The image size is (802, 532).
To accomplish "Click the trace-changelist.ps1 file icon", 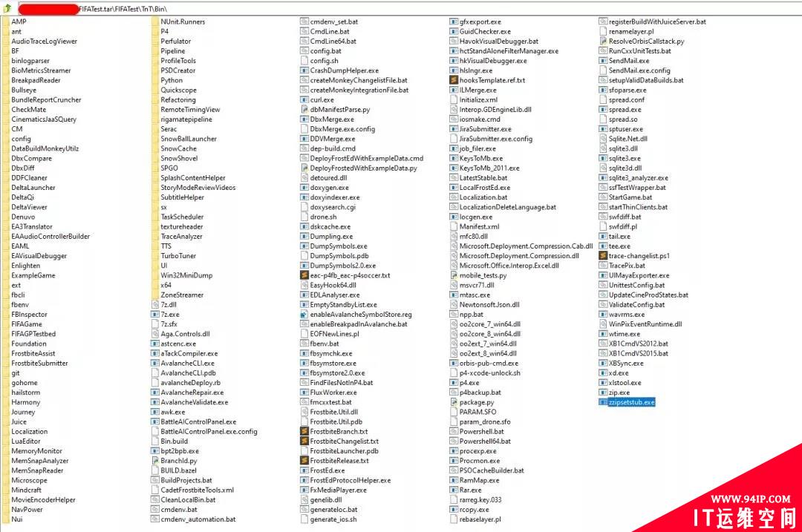I will [603, 256].
